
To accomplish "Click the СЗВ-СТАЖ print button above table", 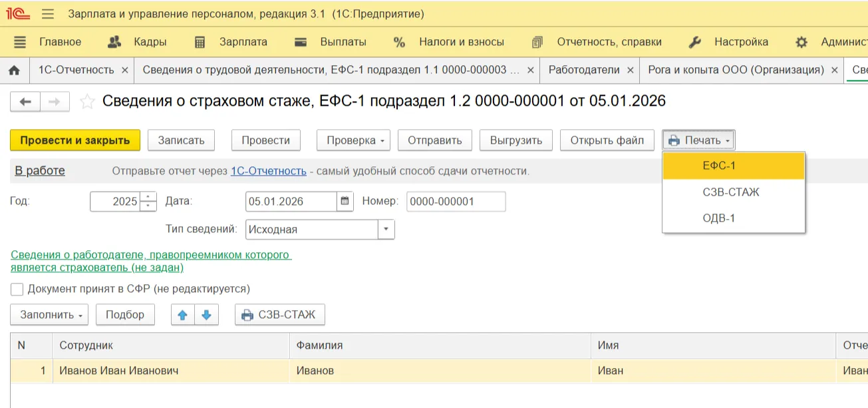I will [x=279, y=315].
